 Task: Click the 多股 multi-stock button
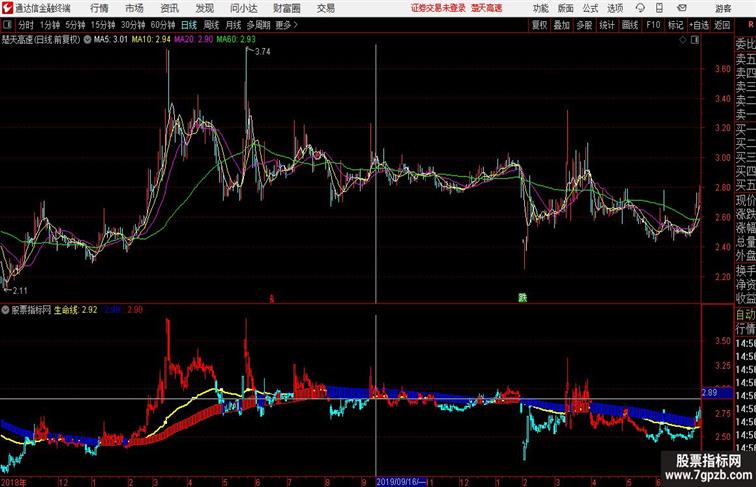click(x=584, y=25)
